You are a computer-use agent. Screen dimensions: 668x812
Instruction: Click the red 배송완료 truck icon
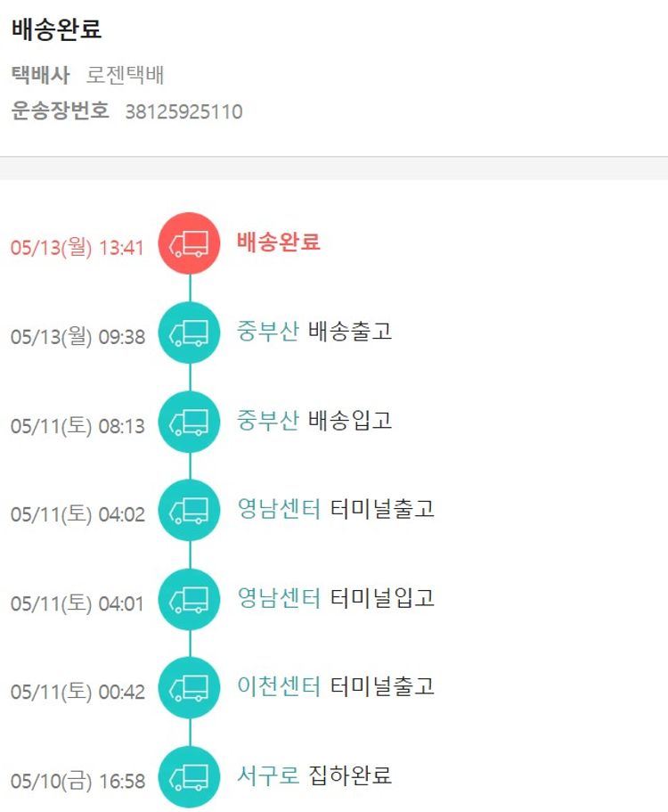tap(189, 243)
